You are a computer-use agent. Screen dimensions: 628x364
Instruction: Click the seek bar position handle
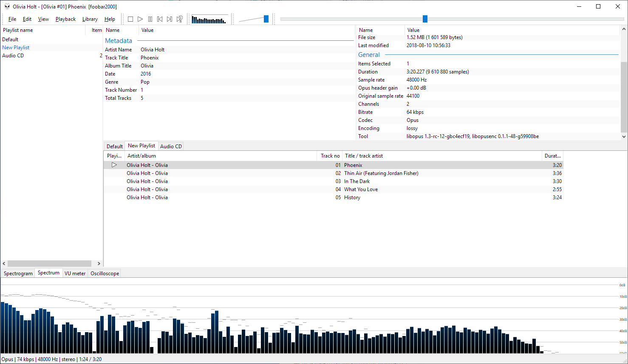(x=425, y=19)
